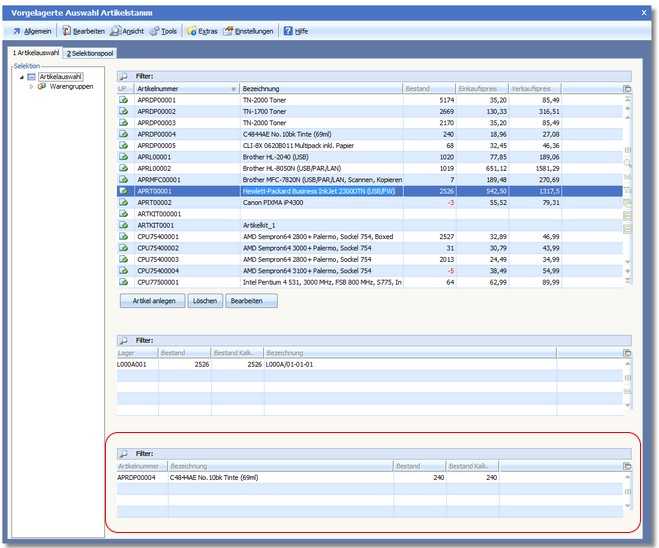
Task: Open the Artikelnummer column dropdown arrow
Action: pos(234,89)
